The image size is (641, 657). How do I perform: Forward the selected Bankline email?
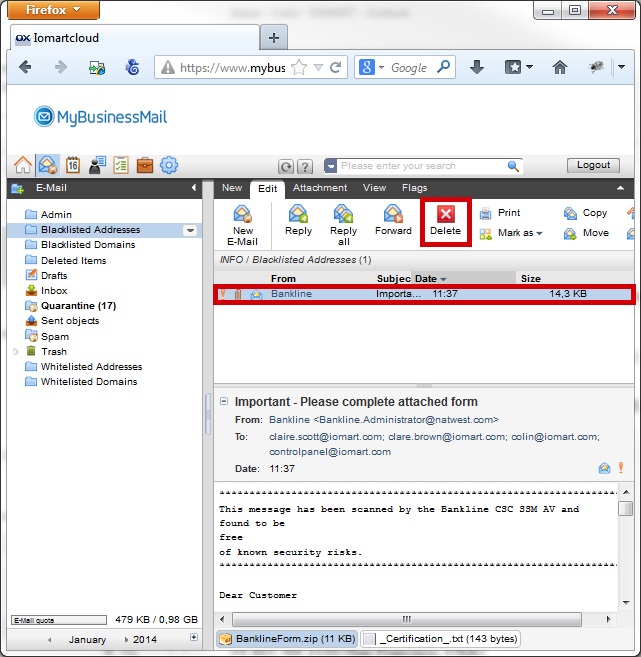(393, 219)
